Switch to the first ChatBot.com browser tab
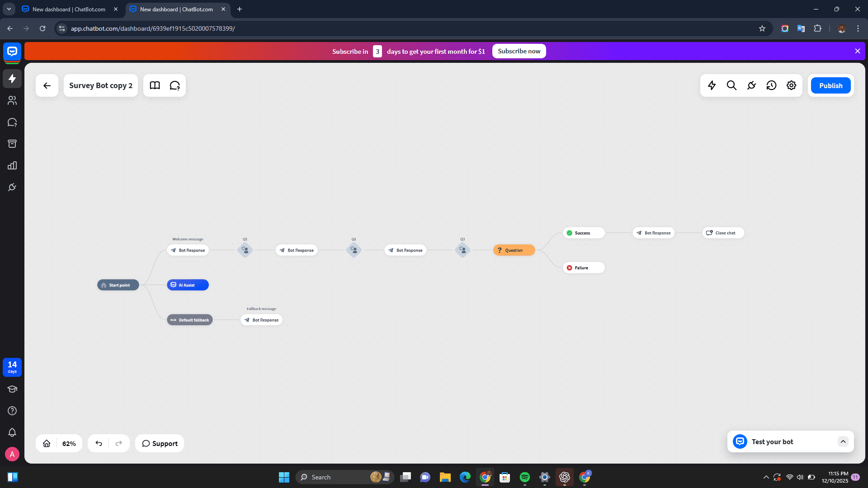 [69, 9]
